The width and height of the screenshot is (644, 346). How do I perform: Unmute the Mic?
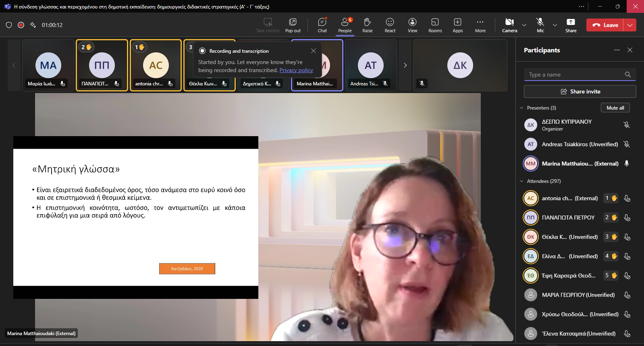540,25
